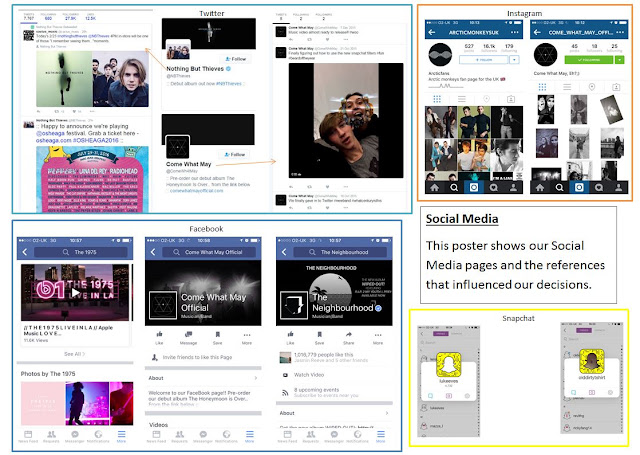The image size is (640, 455).
Task: Click 8 upcoming events row
Action: [x=334, y=392]
